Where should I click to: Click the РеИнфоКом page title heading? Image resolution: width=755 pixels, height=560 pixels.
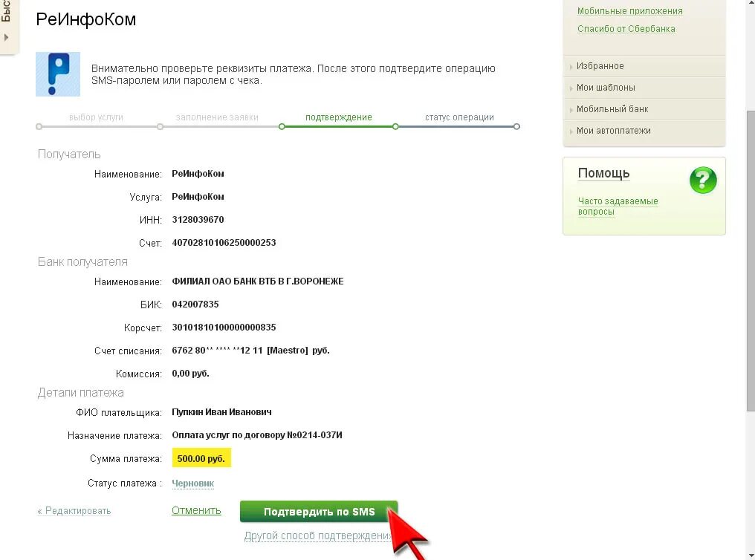coord(86,19)
